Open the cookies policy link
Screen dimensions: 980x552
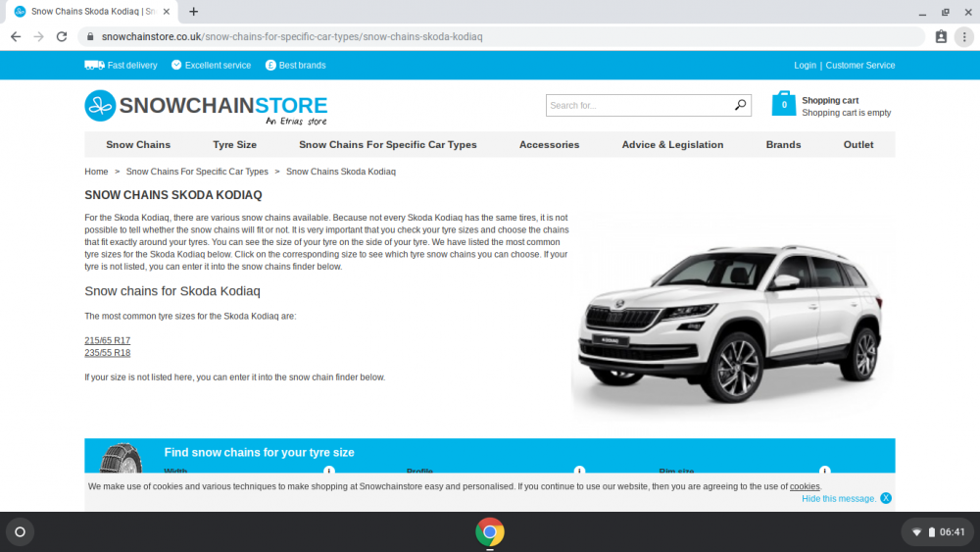tap(805, 486)
